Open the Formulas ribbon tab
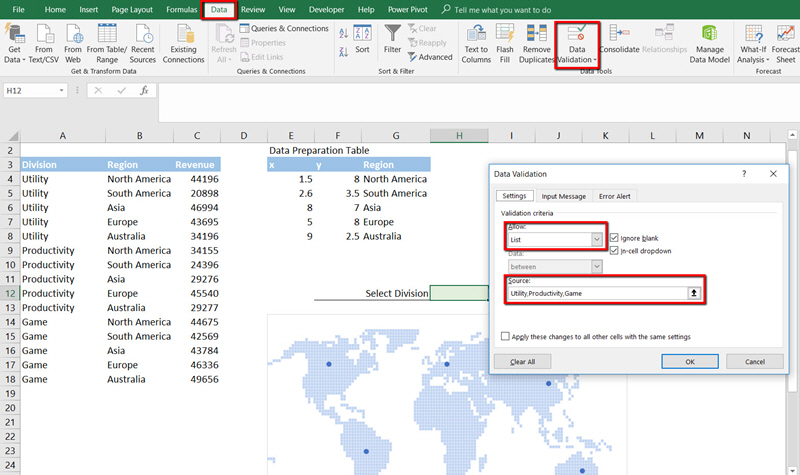This screenshot has height=475, width=800. click(x=181, y=9)
